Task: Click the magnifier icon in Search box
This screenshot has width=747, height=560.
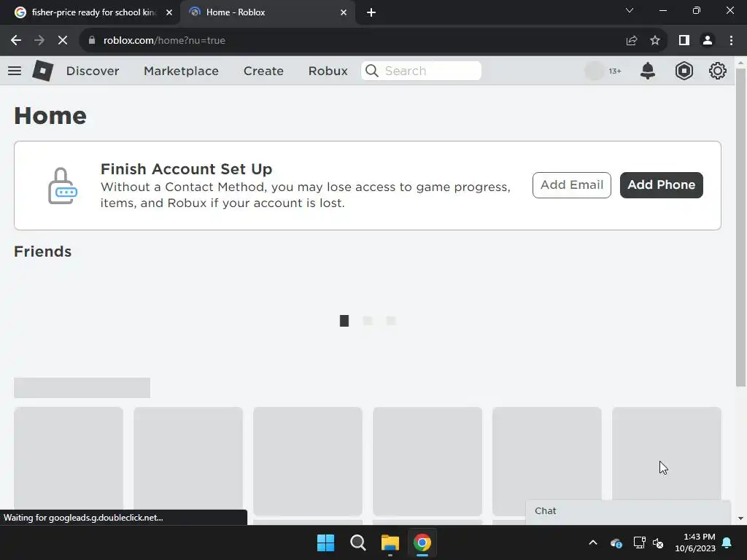Action: pyautogui.click(x=371, y=71)
